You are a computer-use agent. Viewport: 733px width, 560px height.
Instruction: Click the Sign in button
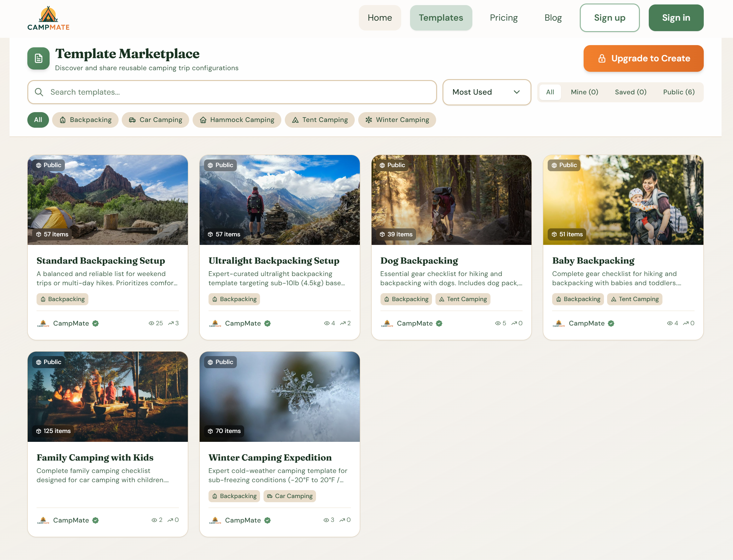(676, 18)
